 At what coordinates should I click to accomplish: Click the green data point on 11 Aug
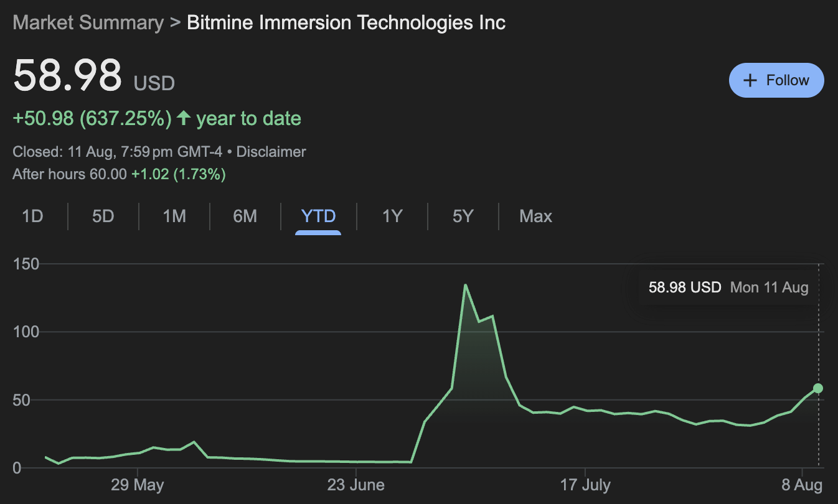pyautogui.click(x=818, y=388)
